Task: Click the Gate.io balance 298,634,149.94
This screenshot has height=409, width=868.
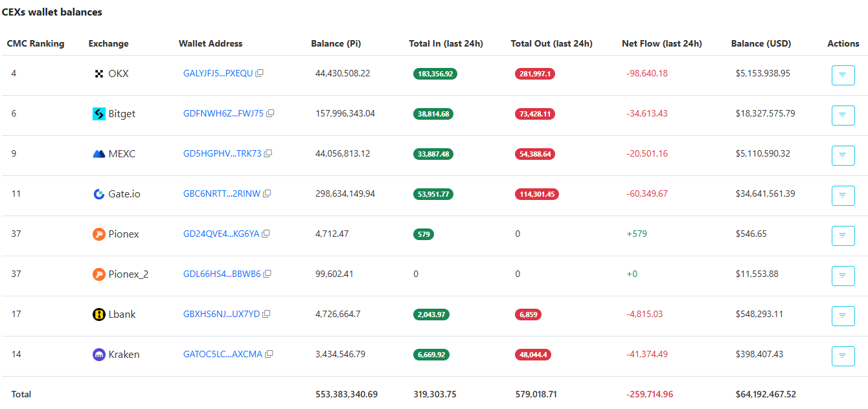Action: point(345,193)
